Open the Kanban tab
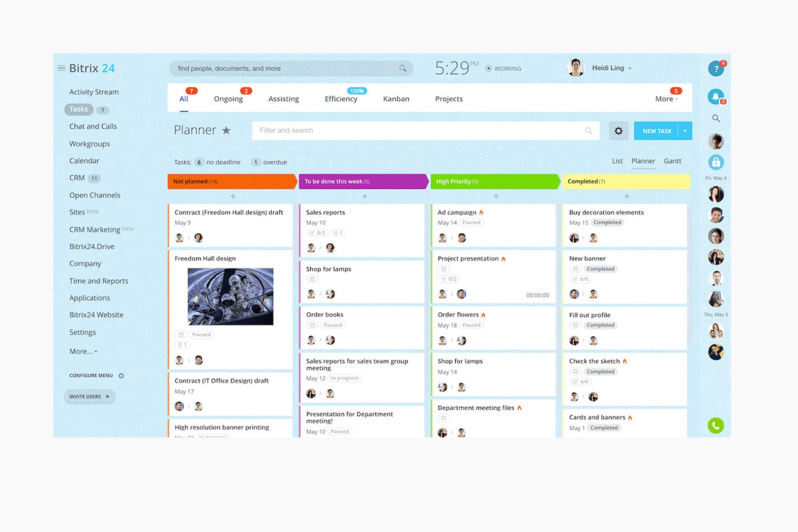The image size is (798, 532). (x=396, y=99)
